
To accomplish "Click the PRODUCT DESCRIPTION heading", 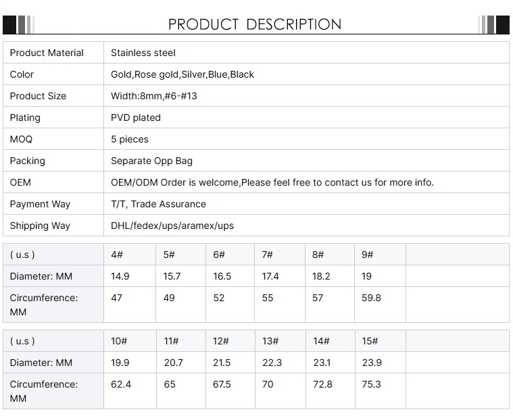I will 255,24.
